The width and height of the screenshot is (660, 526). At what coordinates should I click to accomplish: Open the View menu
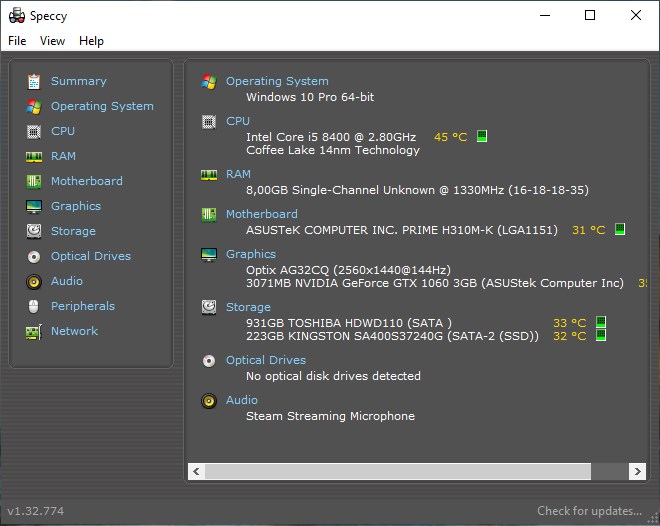pyautogui.click(x=52, y=41)
